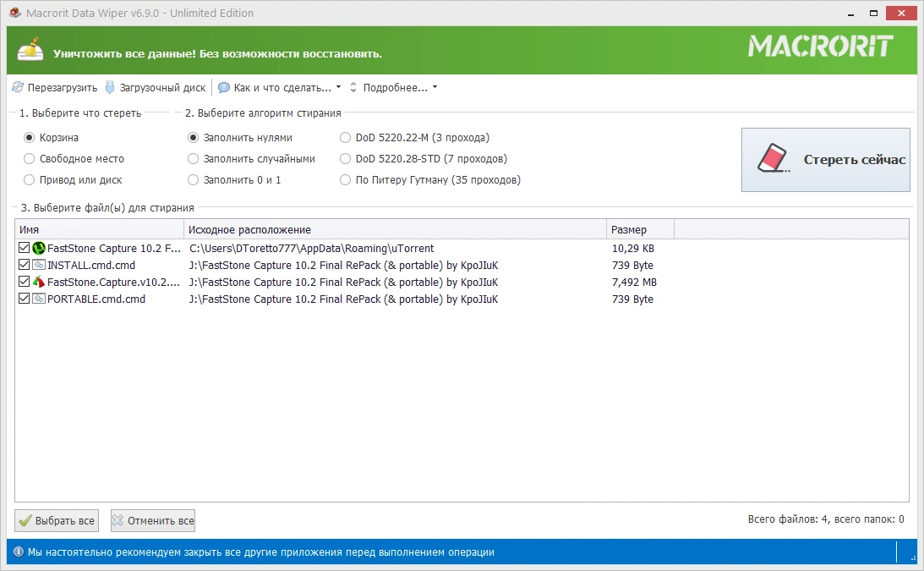
Task: Click the Перезагрузить refresh icon
Action: click(18, 87)
